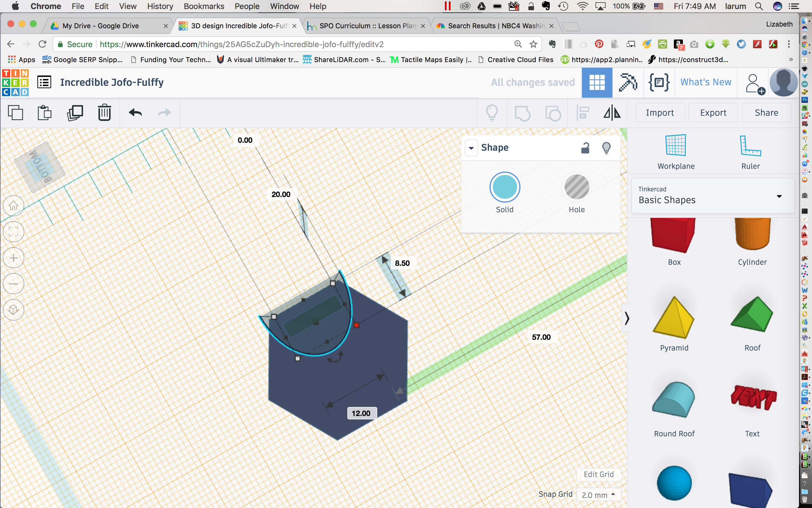The image size is (812, 508).
Task: Click the Group shapes icon
Action: (522, 113)
